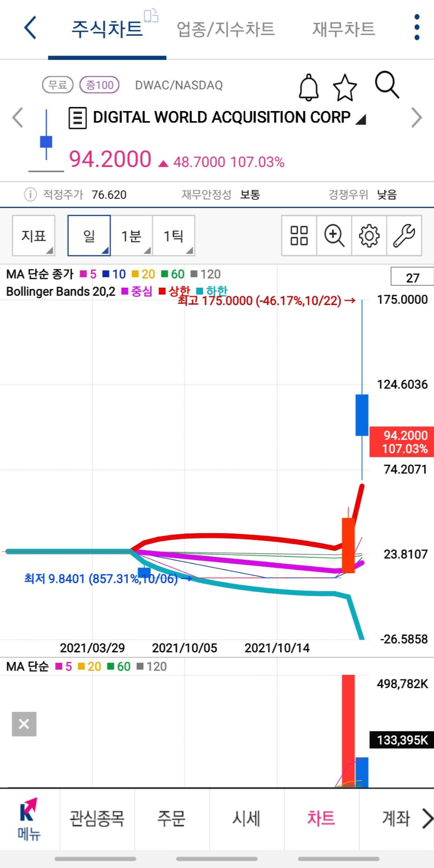Expand stock name dropdown triangle
The height and width of the screenshot is (868, 434).
point(361,120)
